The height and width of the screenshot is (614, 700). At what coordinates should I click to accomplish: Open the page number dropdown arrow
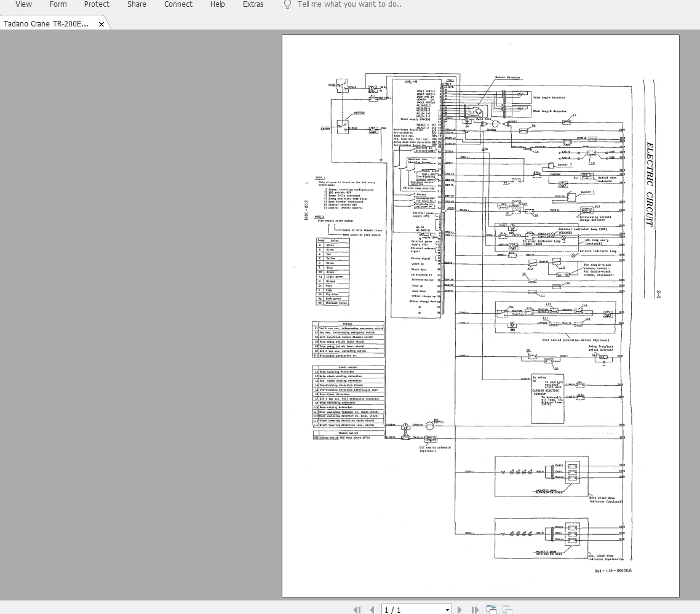(447, 610)
